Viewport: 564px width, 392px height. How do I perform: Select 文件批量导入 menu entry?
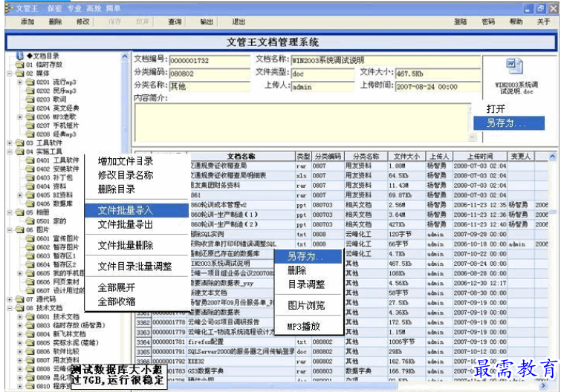[137, 211]
